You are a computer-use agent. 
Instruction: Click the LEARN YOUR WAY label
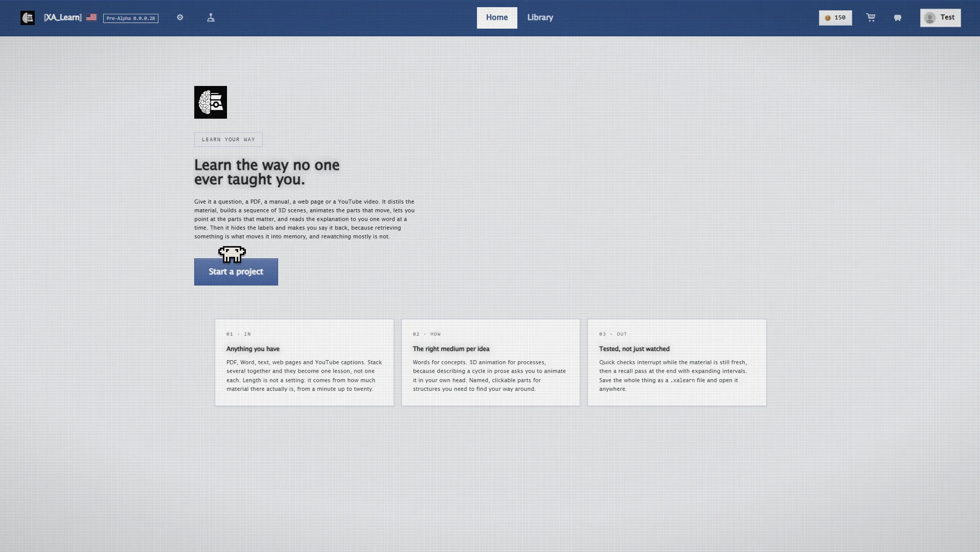tap(229, 140)
